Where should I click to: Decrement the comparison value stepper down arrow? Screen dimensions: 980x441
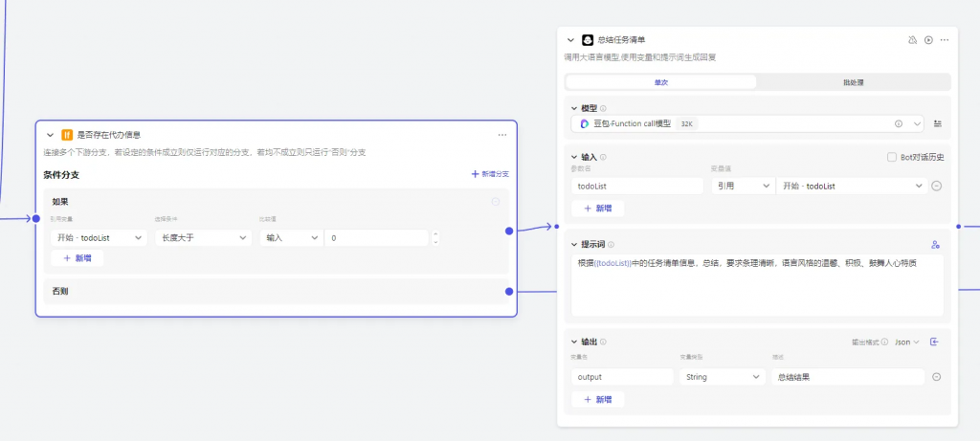click(435, 241)
